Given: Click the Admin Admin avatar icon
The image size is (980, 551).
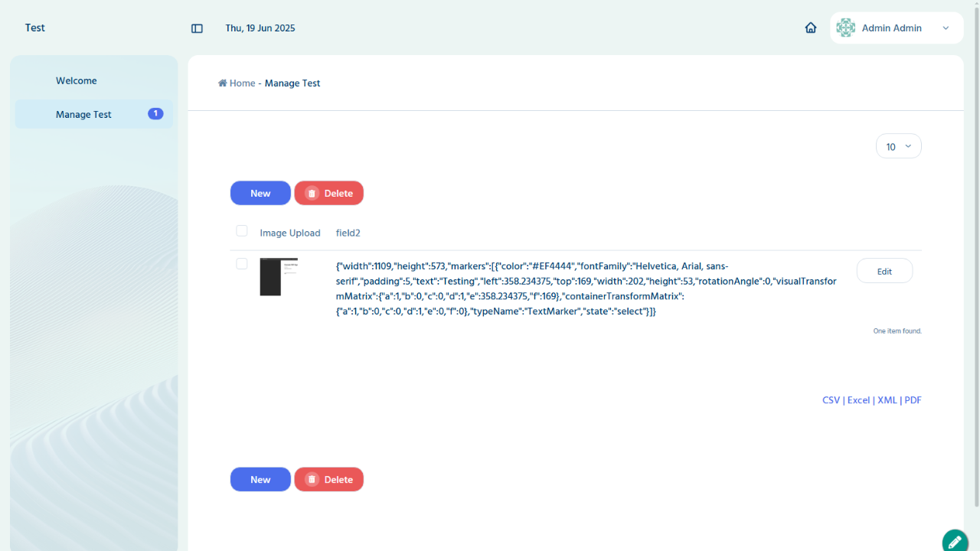Looking at the screenshot, I should click(845, 28).
